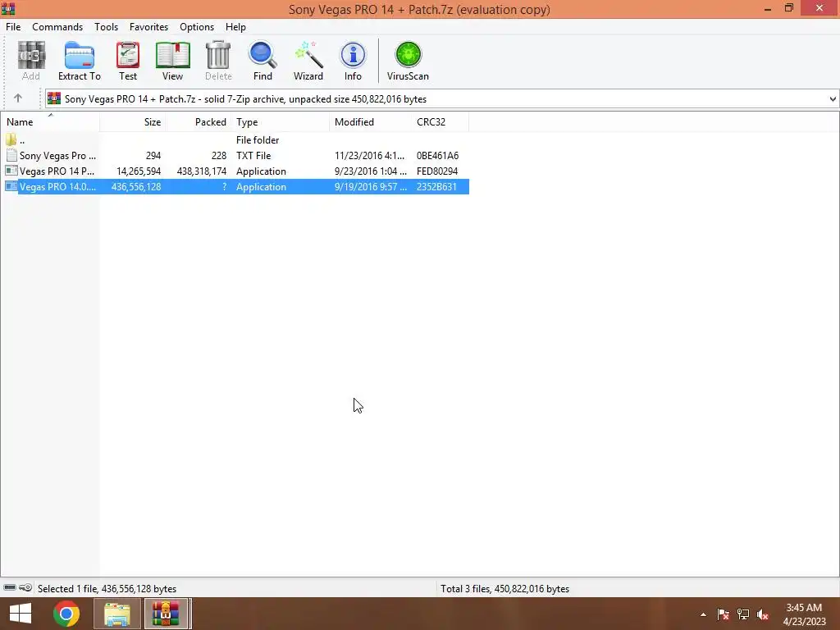Click the 'Total 3 files' status text

click(504, 588)
